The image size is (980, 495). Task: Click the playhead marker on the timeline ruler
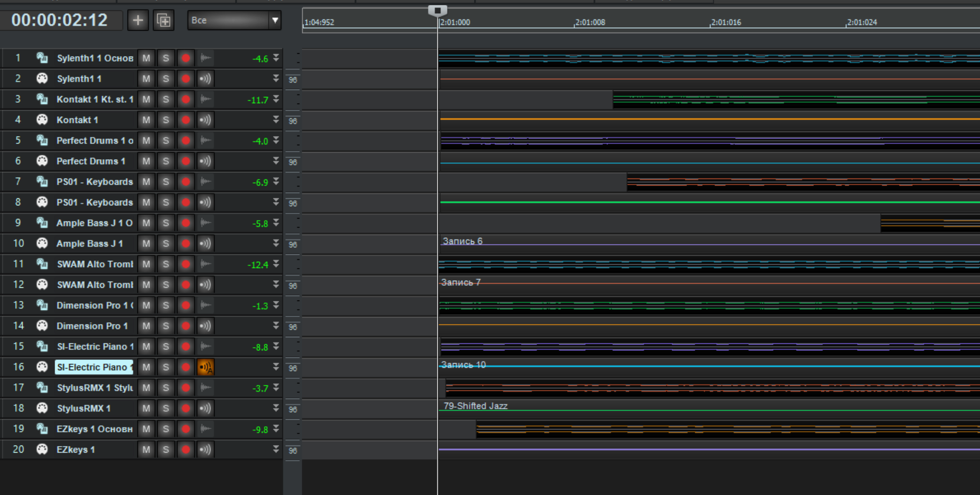coord(437,10)
